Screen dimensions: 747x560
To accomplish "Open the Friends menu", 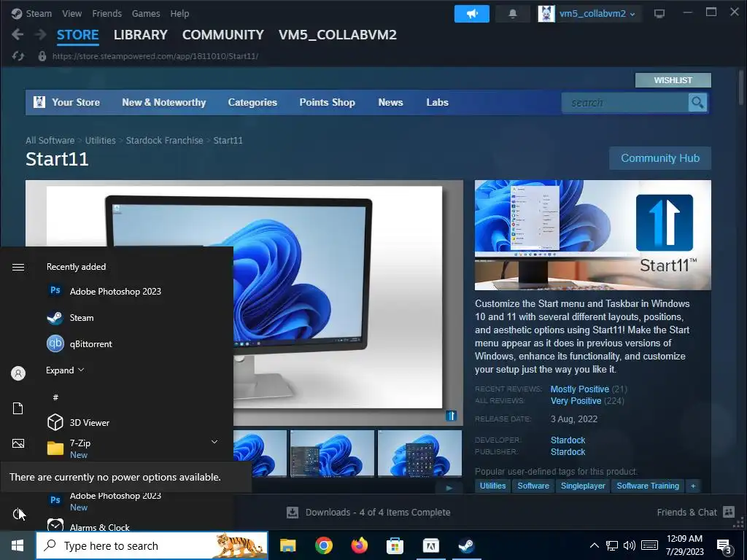I will tap(107, 13).
